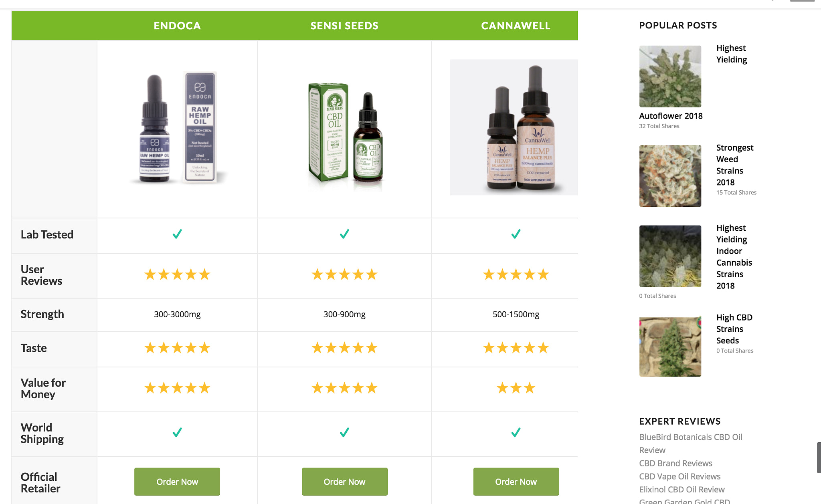Open CannaWell Hemp Balance Plus image
Viewport: 821px width, 504px height.
(514, 127)
